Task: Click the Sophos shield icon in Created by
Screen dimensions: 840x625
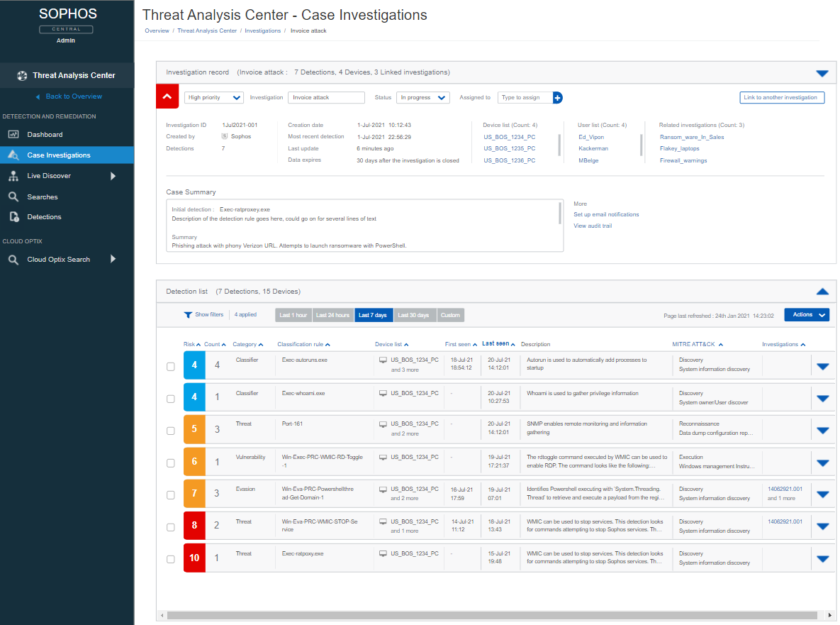Action: (x=225, y=137)
